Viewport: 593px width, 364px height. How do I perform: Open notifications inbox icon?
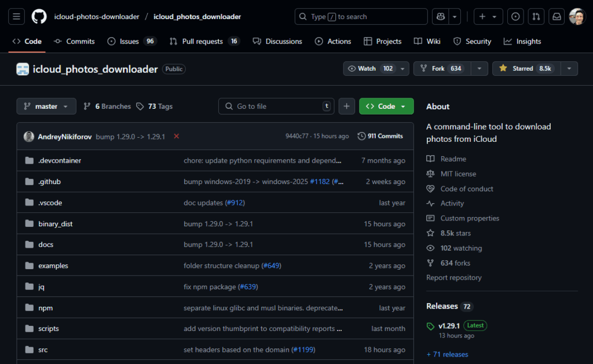557,17
